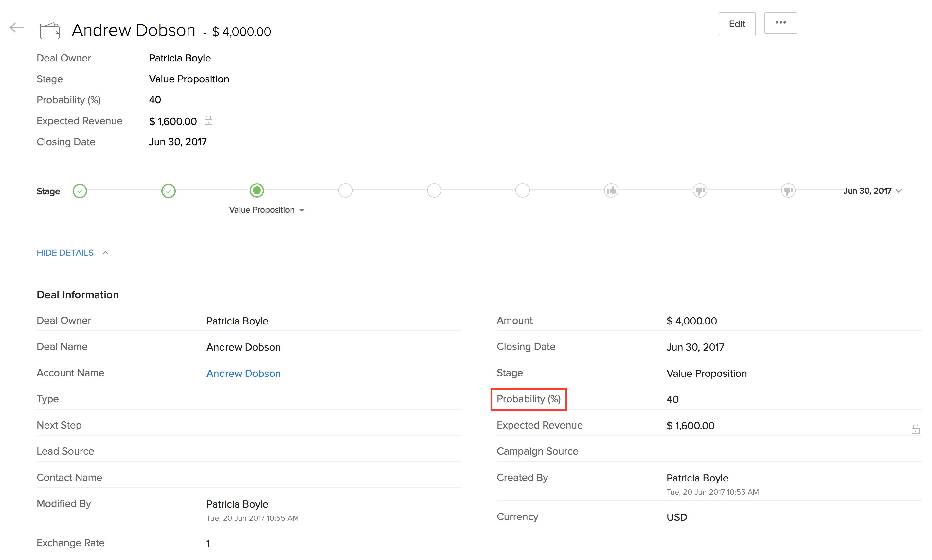Select the active Value Proposition stage circle

click(x=257, y=191)
